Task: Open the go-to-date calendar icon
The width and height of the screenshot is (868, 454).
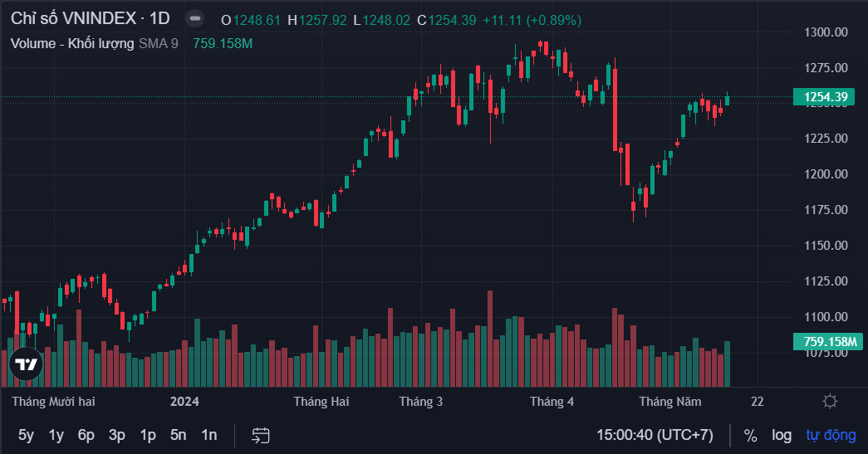Action: 260,435
